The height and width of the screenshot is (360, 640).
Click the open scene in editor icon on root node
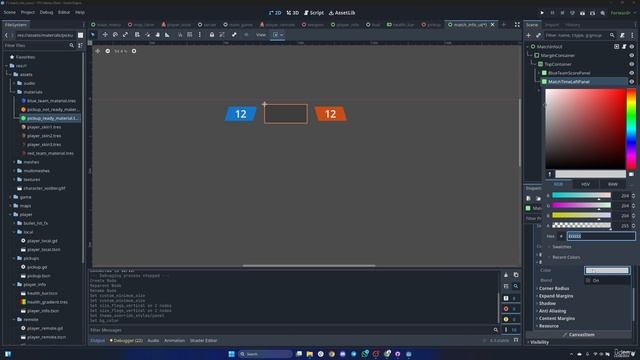coord(617,47)
